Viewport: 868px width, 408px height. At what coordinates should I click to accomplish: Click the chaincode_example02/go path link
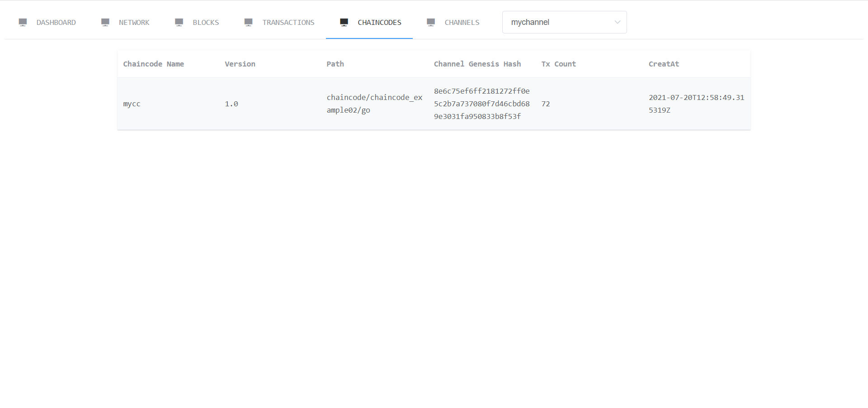[x=374, y=104]
